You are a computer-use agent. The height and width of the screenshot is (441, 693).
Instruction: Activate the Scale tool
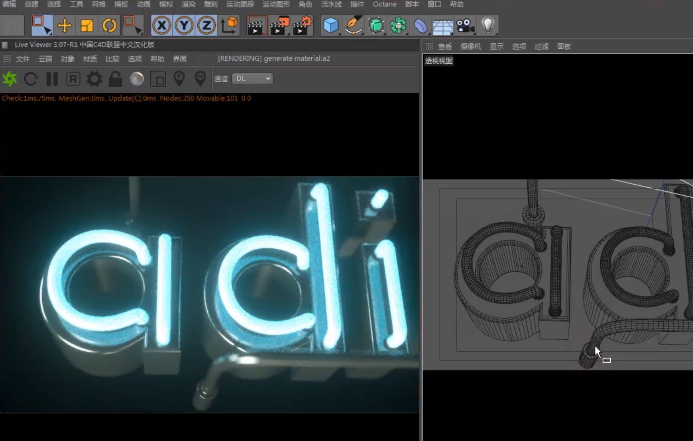click(87, 26)
